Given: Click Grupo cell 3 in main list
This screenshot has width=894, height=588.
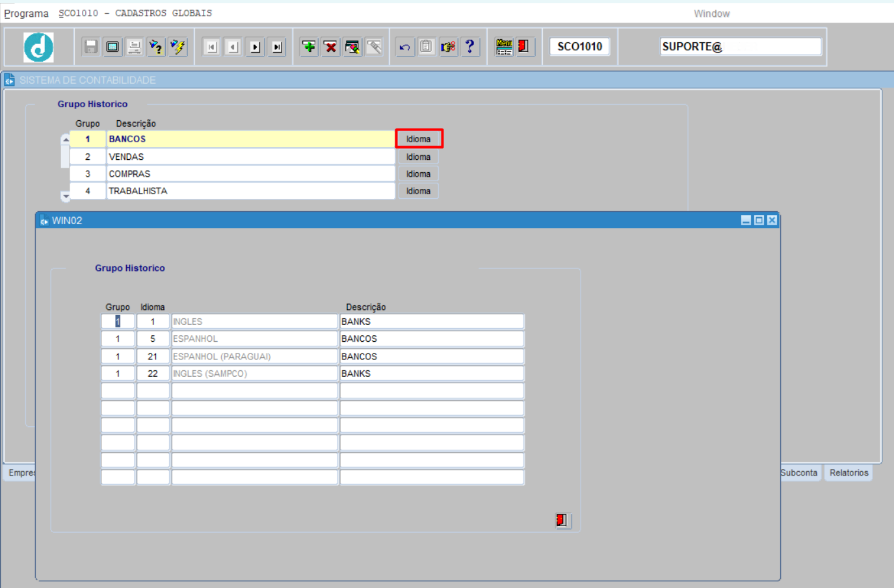Looking at the screenshot, I should point(88,174).
